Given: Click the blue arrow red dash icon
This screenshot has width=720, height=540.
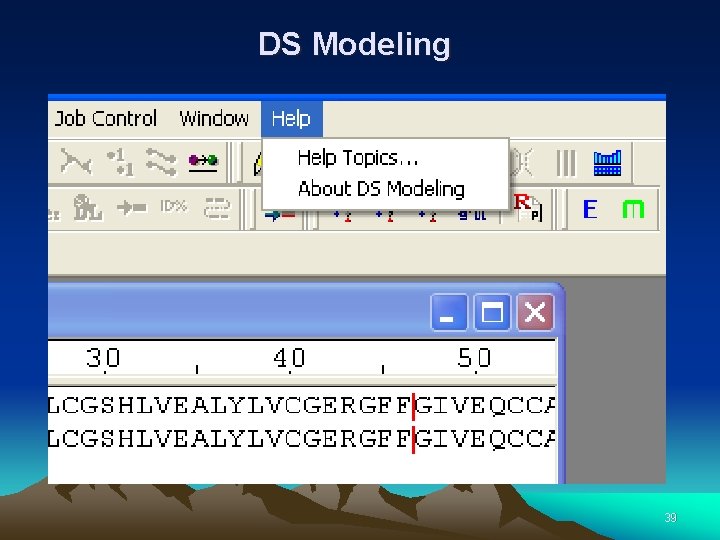Looking at the screenshot, I should 280,215.
